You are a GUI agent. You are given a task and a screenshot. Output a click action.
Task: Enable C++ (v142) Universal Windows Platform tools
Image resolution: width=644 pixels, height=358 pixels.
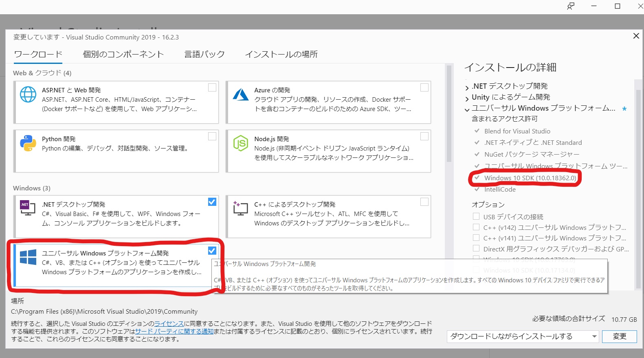(x=476, y=227)
